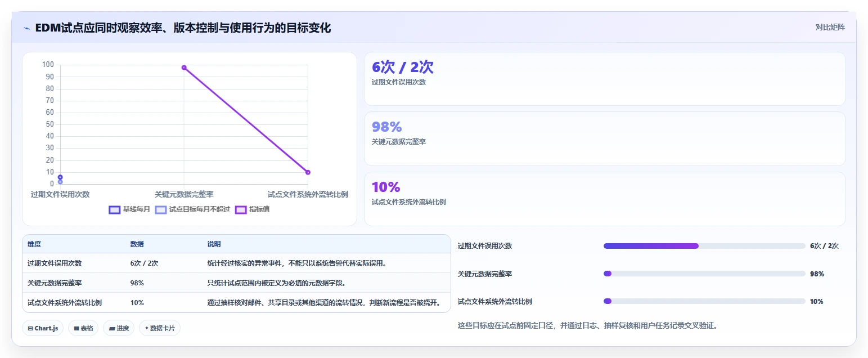The width and height of the screenshot is (868, 358).
Task: Click the 关键元数据完整率 progress bar
Action: [704, 274]
